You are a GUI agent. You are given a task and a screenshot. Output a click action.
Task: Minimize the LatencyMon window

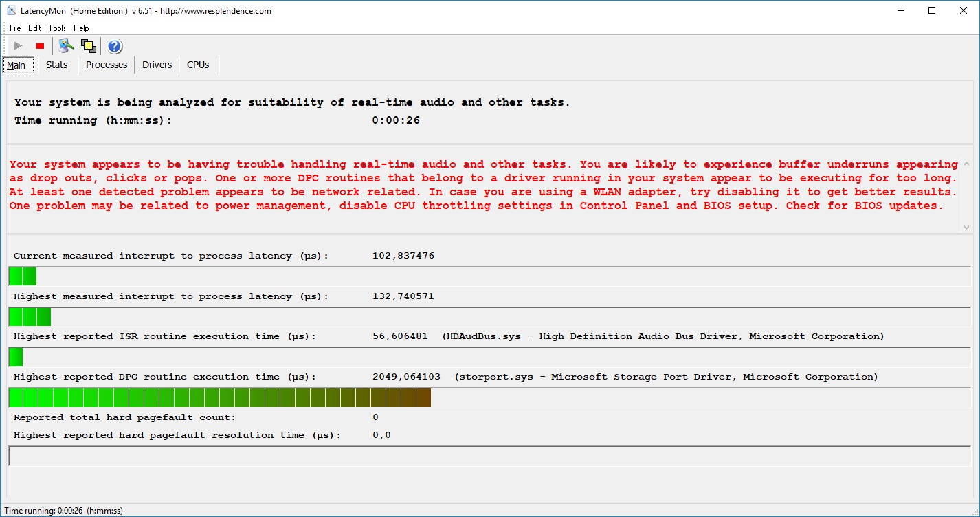900,10
